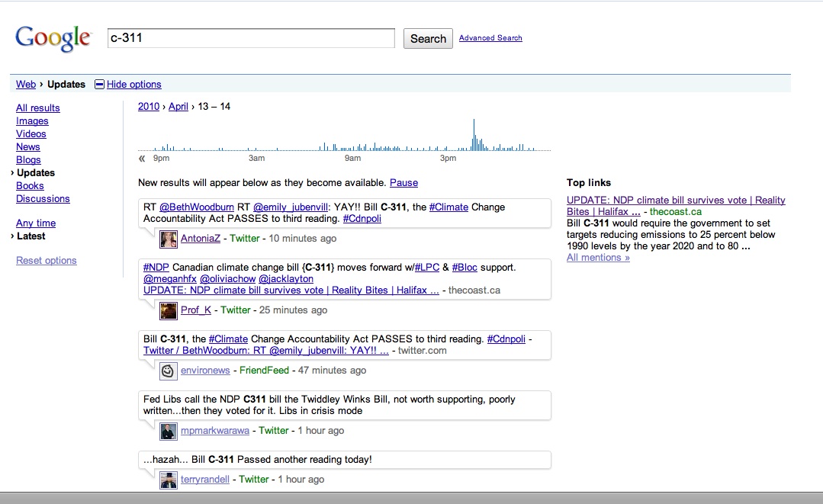This screenshot has height=504, width=823.
Task: Open #Climate hashtag in environews post
Action: point(228,339)
